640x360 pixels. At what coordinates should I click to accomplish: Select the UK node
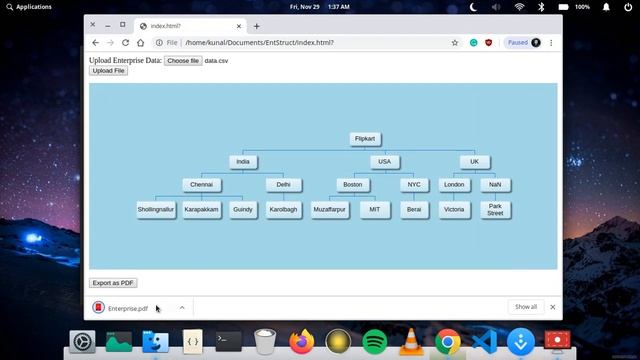pyautogui.click(x=474, y=162)
